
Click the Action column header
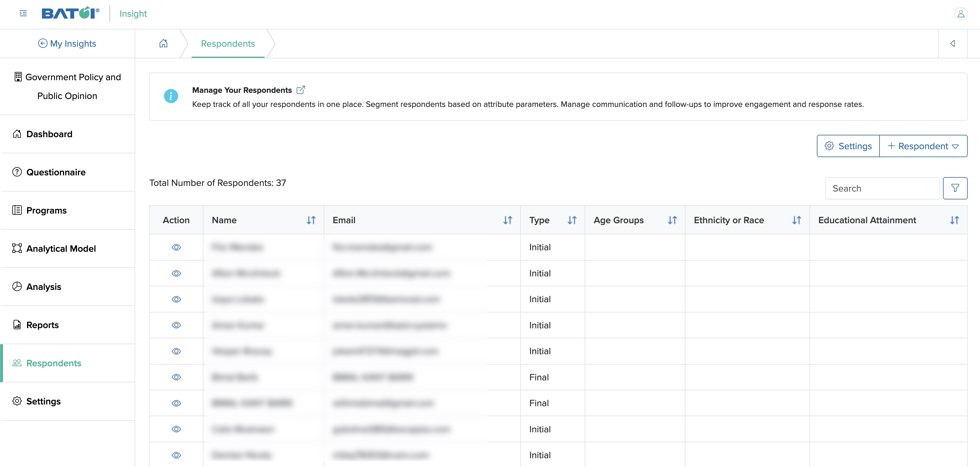[x=176, y=220]
